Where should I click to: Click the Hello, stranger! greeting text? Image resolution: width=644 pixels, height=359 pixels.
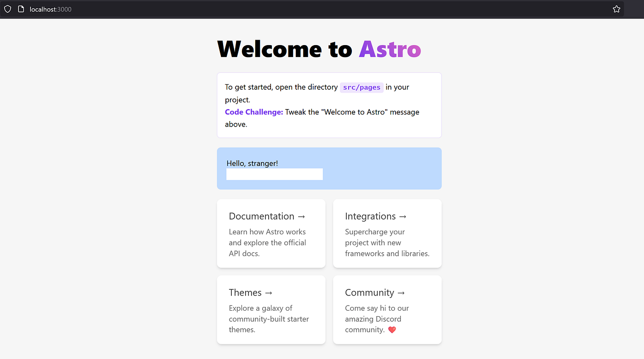[x=252, y=163]
